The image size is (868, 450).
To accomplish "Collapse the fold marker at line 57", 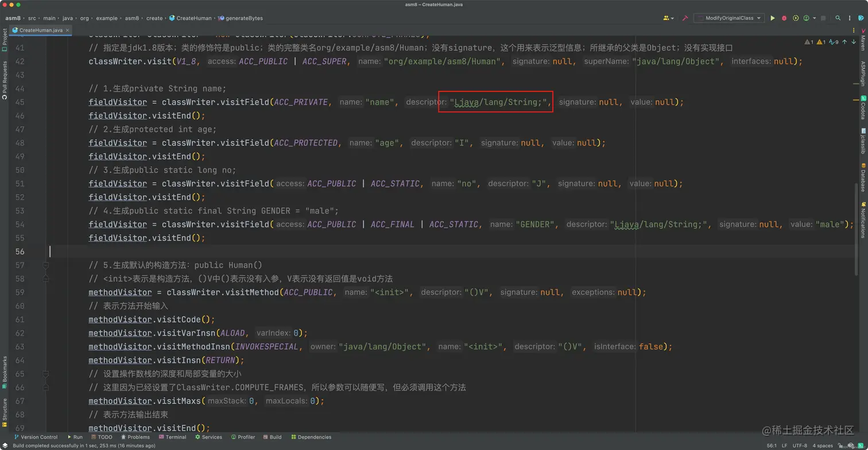I will [x=45, y=265].
